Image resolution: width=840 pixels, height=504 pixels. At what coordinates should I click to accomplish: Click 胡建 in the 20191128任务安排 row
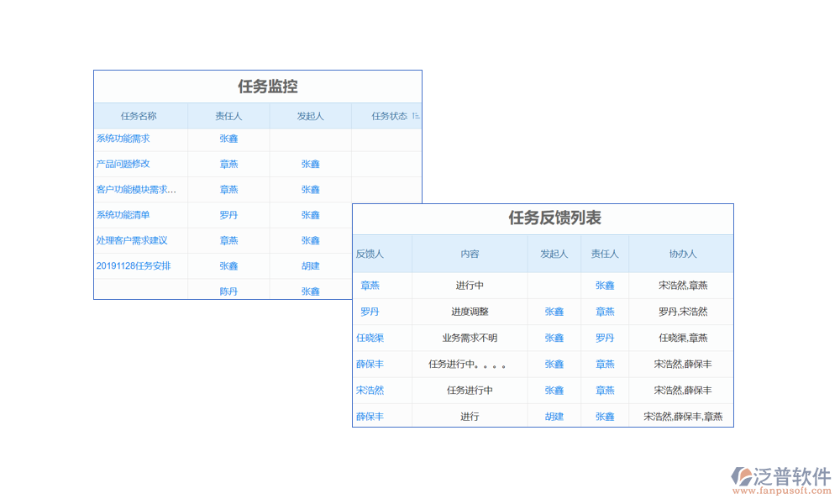pos(310,265)
